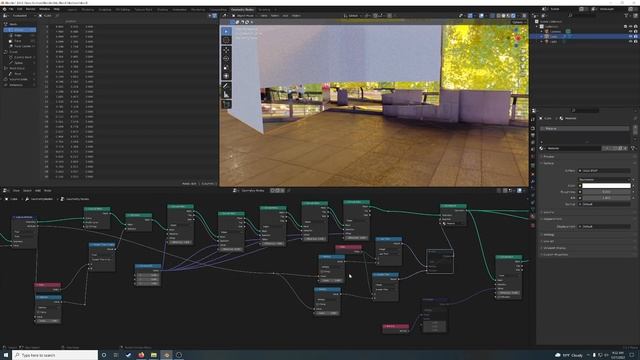Select the 3D Cursor tool
Image resolution: width=640 pixels, height=360 pixels.
click(227, 40)
